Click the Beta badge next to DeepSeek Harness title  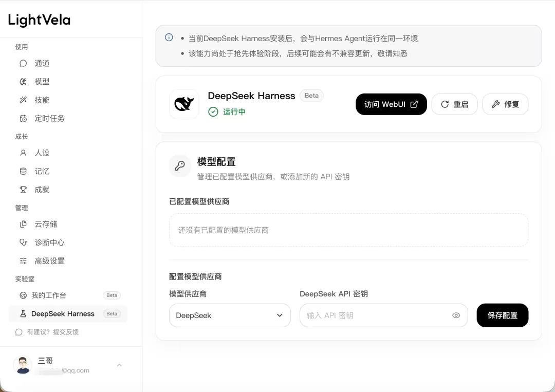[x=311, y=96]
